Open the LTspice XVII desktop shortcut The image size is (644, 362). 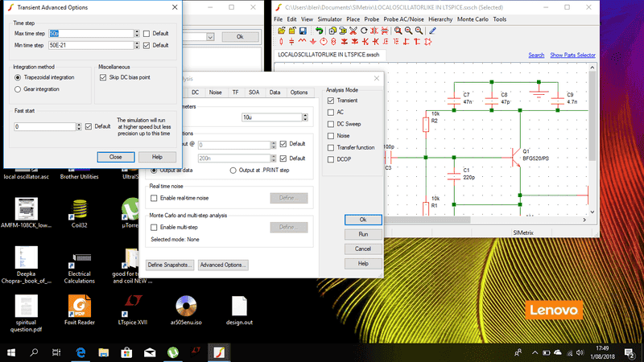133,311
